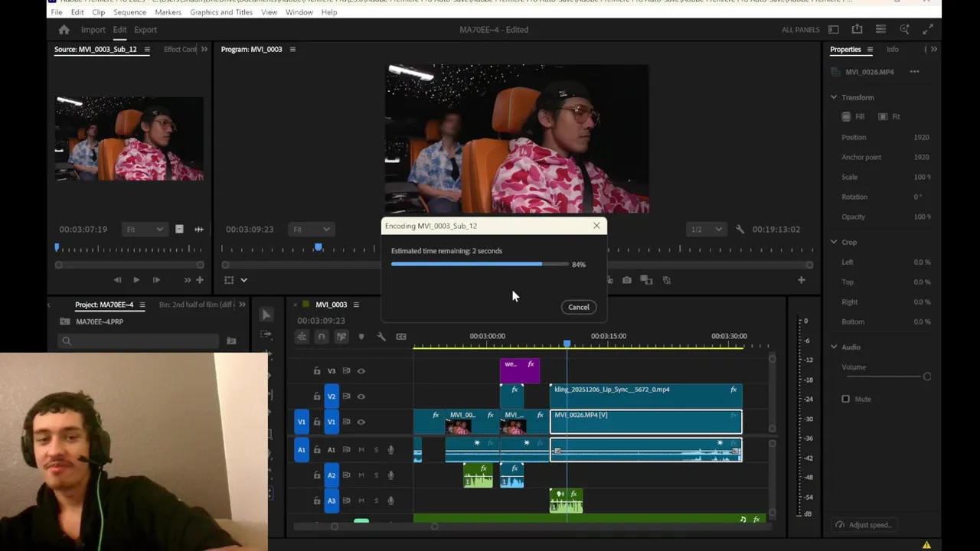The image size is (980, 551).
Task: Add Marker in the timeline toolbar
Action: coord(361,337)
